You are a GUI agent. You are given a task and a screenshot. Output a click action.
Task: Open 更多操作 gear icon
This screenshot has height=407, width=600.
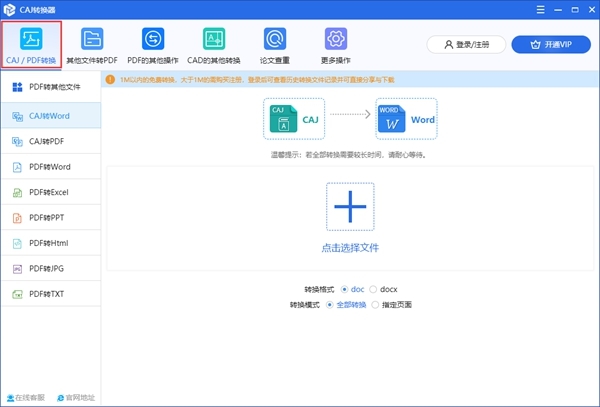tap(335, 43)
